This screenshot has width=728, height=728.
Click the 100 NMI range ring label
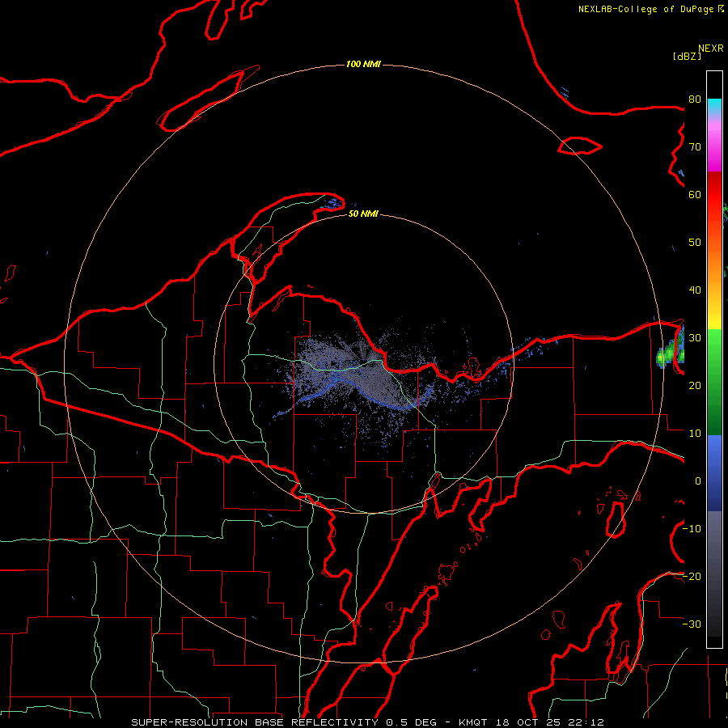(x=363, y=64)
